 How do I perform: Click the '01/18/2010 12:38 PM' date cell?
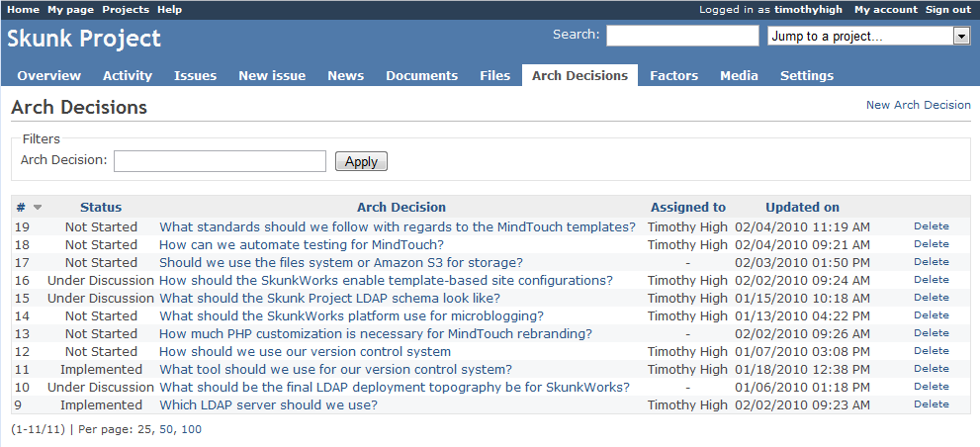pos(802,370)
